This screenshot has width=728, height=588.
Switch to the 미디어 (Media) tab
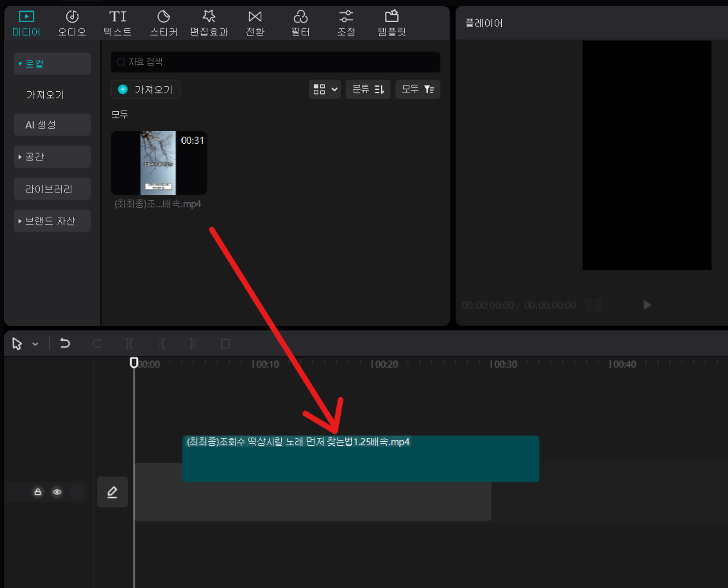(x=26, y=23)
